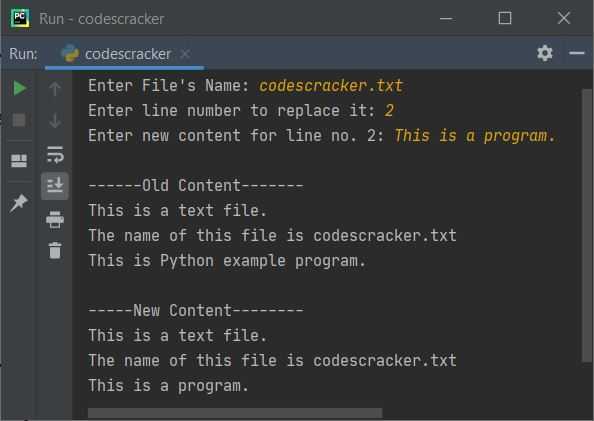Open the Restore Layout panel icon
The image size is (594, 421).
click(19, 161)
